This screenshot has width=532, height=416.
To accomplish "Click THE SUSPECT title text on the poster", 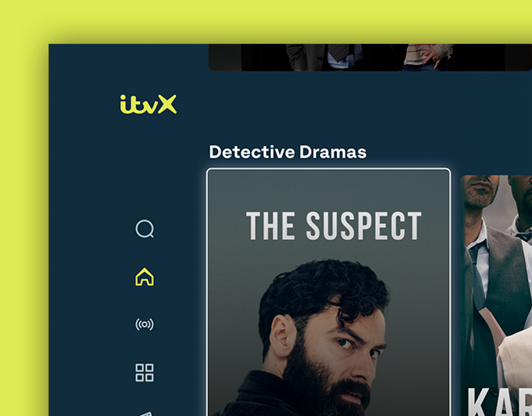I will coord(334,226).
